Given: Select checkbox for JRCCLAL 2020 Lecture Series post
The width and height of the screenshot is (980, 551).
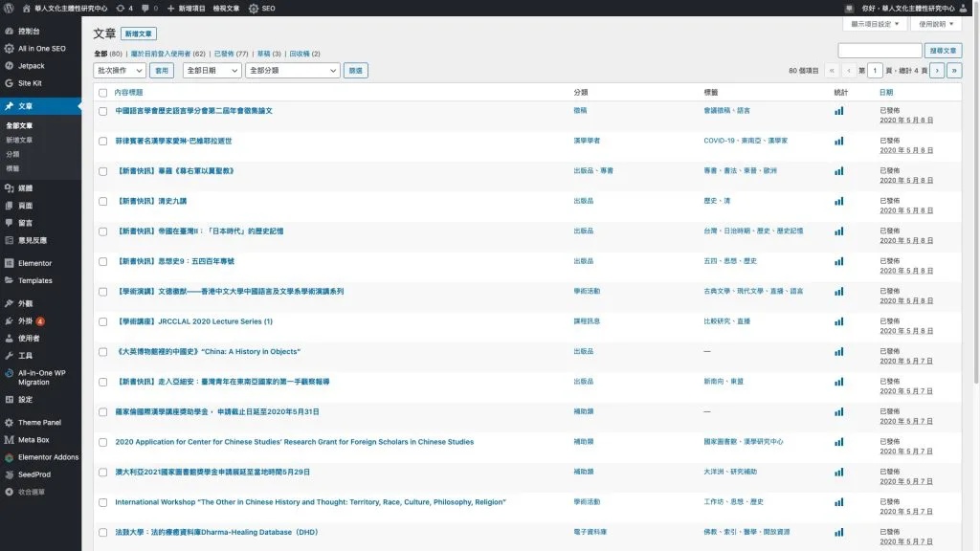Looking at the screenshot, I should tap(102, 321).
